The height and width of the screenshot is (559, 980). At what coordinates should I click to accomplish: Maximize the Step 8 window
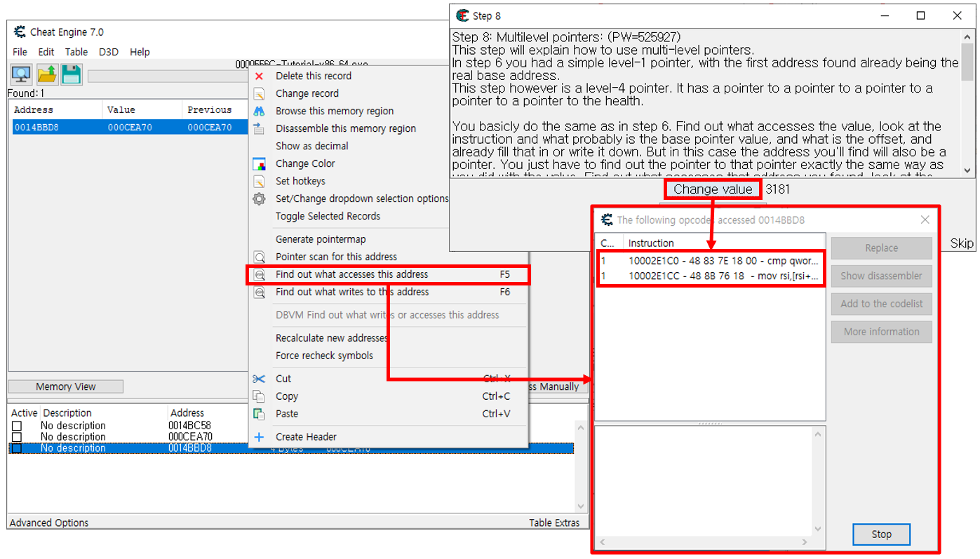click(920, 15)
